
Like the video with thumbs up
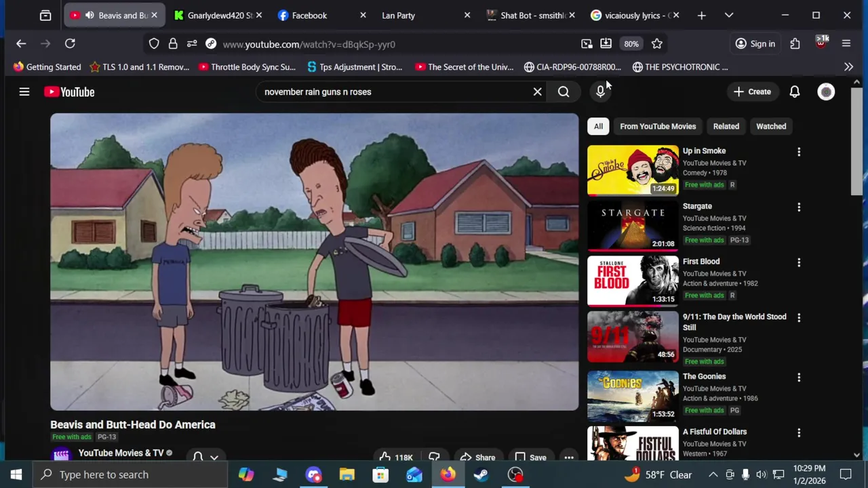396,457
